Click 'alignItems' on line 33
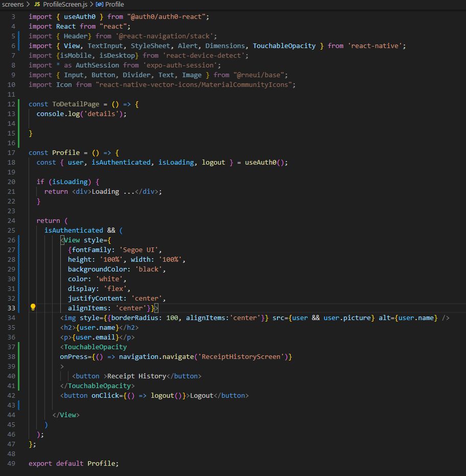 point(87,308)
